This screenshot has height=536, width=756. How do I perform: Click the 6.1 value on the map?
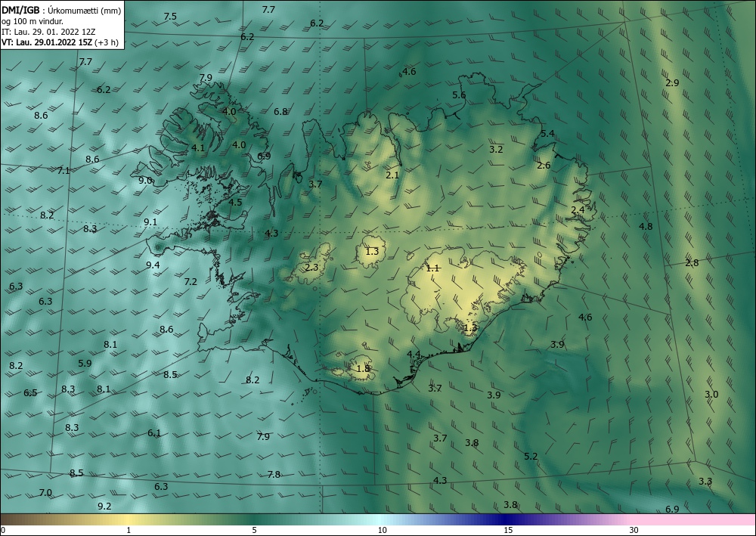pos(154,433)
